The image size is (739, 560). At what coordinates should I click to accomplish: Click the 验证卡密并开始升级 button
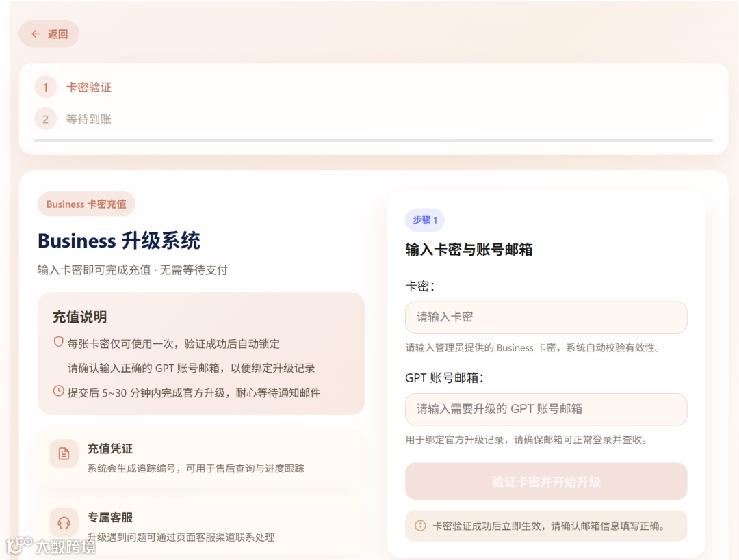[546, 481]
